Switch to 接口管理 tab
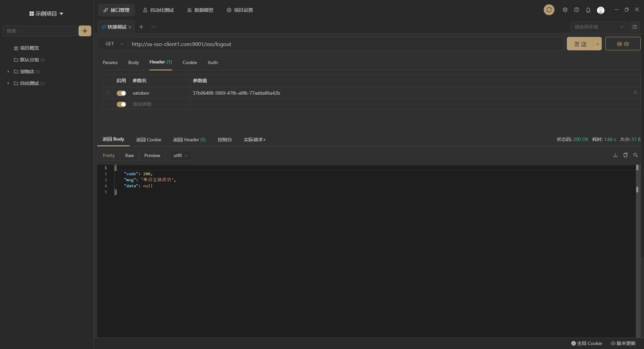This screenshot has width=644, height=349. tap(116, 10)
